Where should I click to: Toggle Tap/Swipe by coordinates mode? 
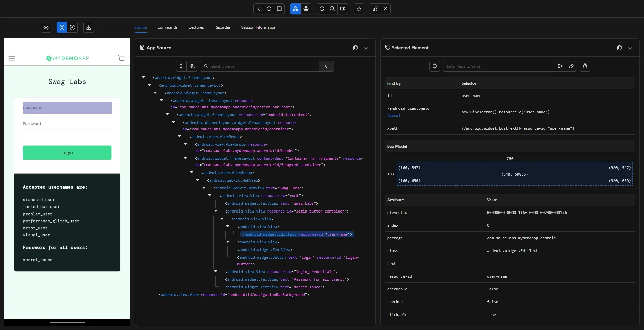tap(72, 27)
